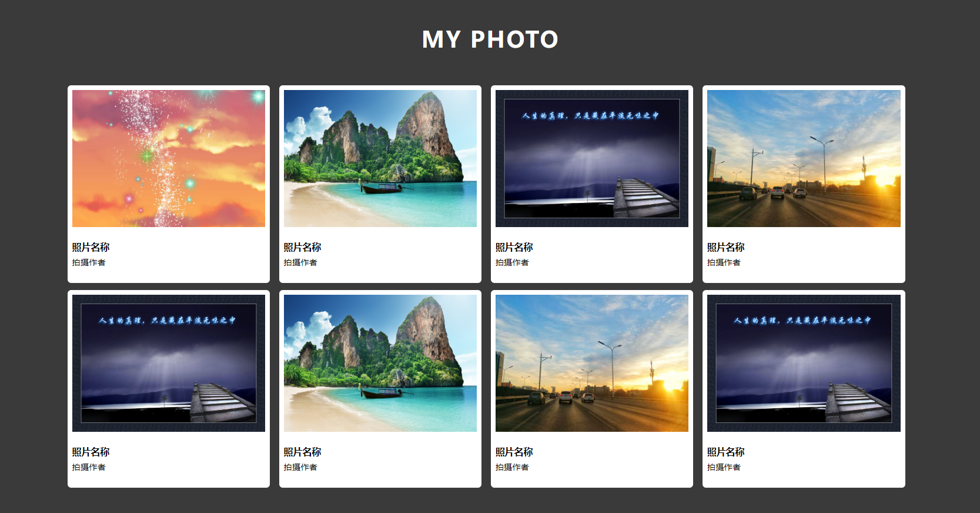This screenshot has height=513, width=980.
Task: Open the pink starry sky photo thumbnail
Action: point(169,158)
